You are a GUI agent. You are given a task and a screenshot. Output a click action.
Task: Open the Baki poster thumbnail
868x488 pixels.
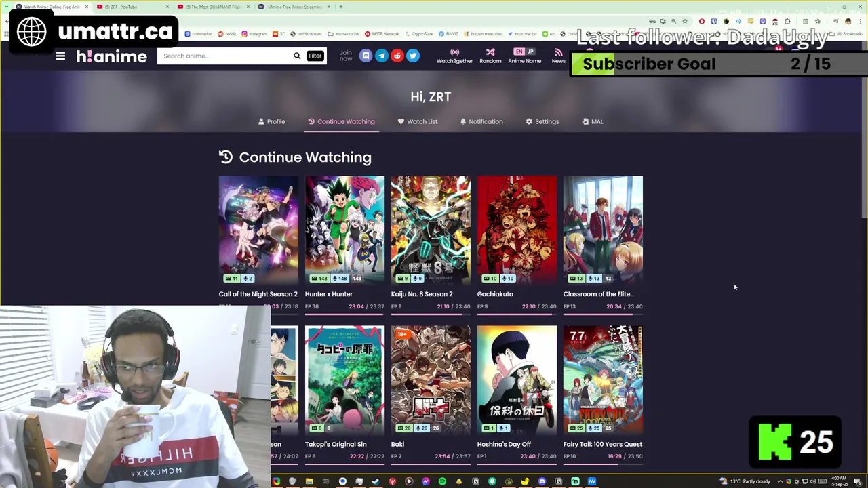pos(431,380)
